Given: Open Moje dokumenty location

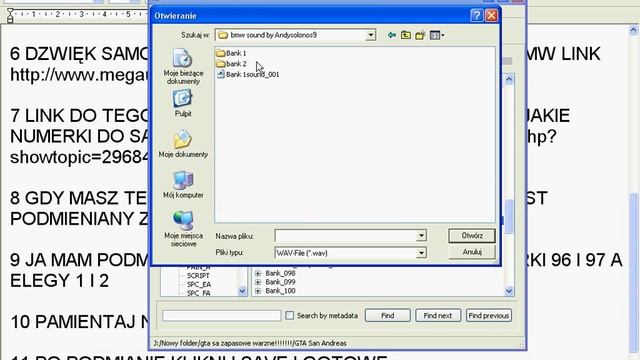Looking at the screenshot, I should (x=183, y=144).
